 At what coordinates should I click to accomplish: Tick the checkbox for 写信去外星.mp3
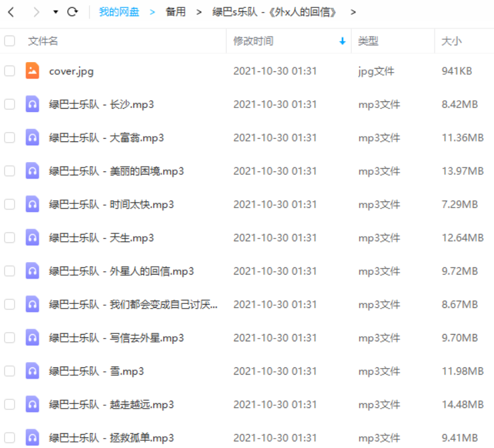coord(9,337)
